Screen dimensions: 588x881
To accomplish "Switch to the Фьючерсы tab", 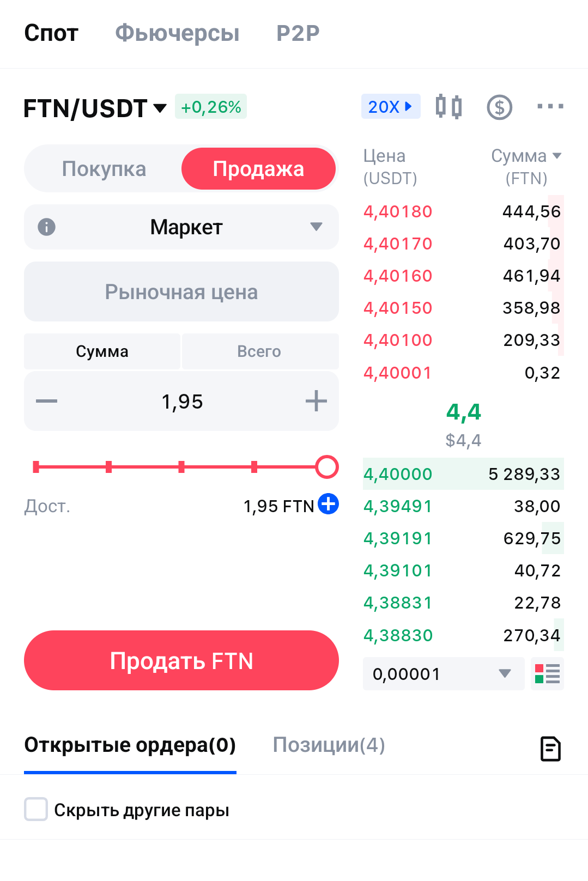I will tap(177, 33).
